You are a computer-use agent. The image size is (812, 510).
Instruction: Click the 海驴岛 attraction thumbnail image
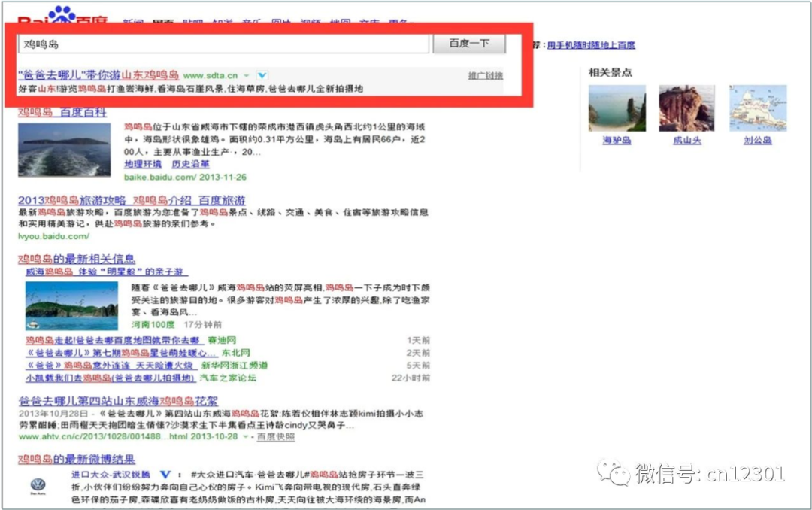click(617, 108)
